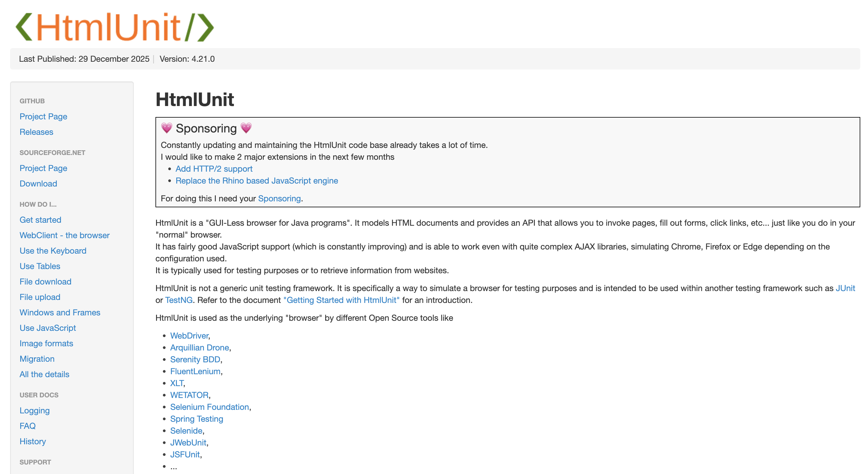Image resolution: width=868 pixels, height=474 pixels.
Task: Open the FAQ page
Action: pyautogui.click(x=27, y=426)
